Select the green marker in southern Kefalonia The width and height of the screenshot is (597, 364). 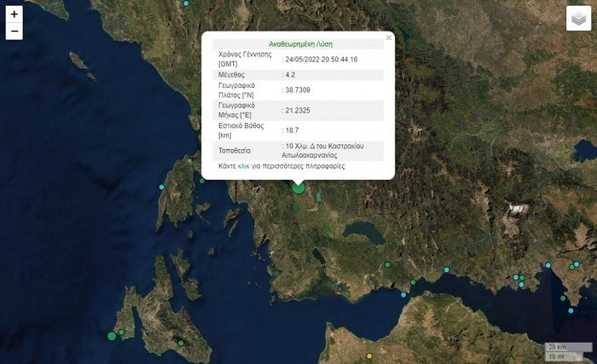pos(180,343)
